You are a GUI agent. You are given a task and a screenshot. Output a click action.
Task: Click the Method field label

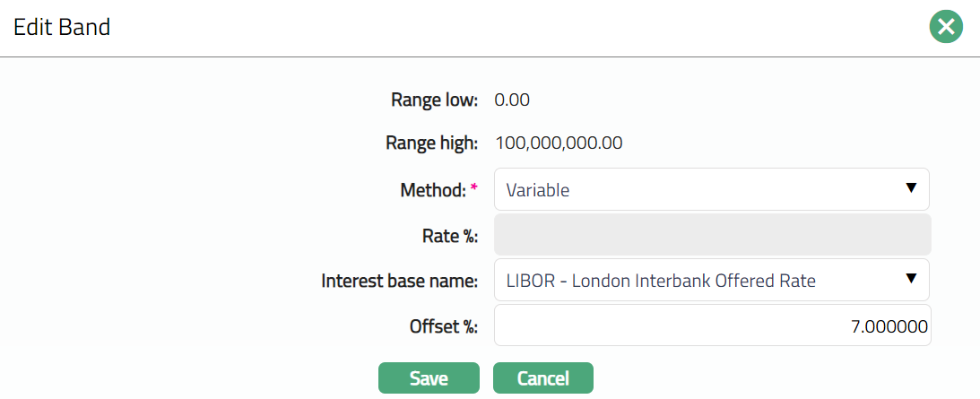pos(432,190)
